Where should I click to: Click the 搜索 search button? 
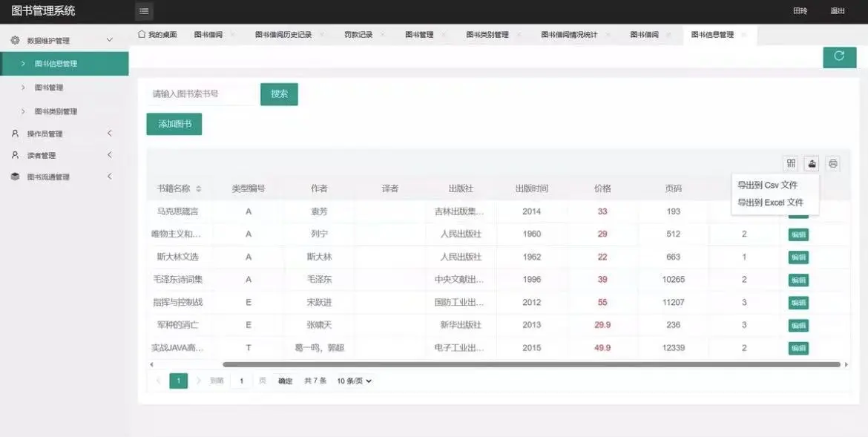279,93
